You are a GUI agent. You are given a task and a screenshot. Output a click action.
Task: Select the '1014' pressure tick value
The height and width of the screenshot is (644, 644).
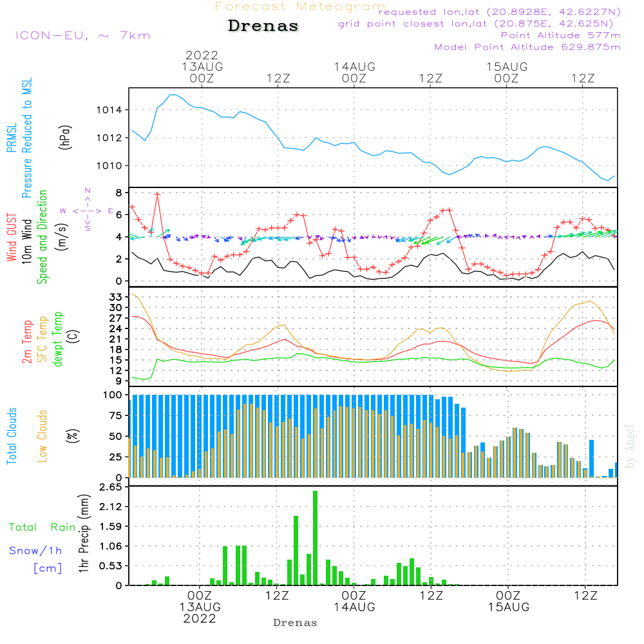(109, 110)
